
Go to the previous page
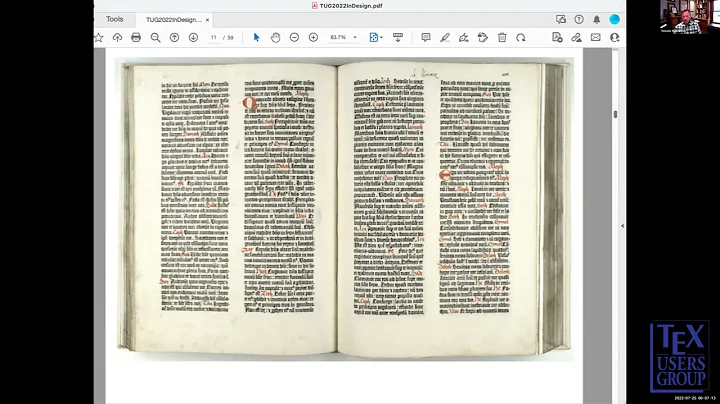click(x=174, y=38)
